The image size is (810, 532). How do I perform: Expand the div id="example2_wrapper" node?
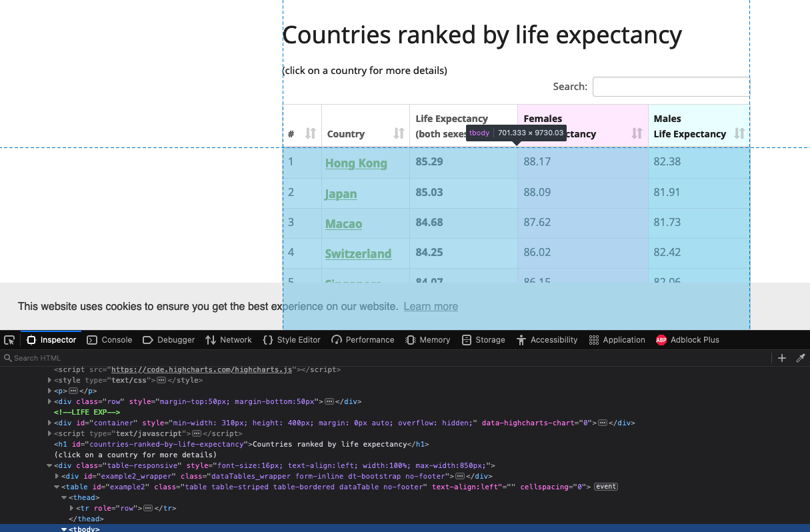click(57, 476)
